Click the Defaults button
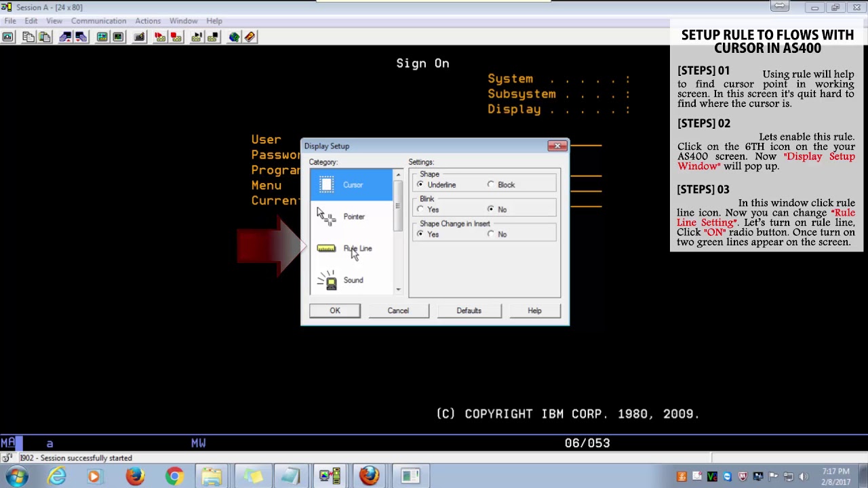868x488 pixels. pyautogui.click(x=469, y=310)
